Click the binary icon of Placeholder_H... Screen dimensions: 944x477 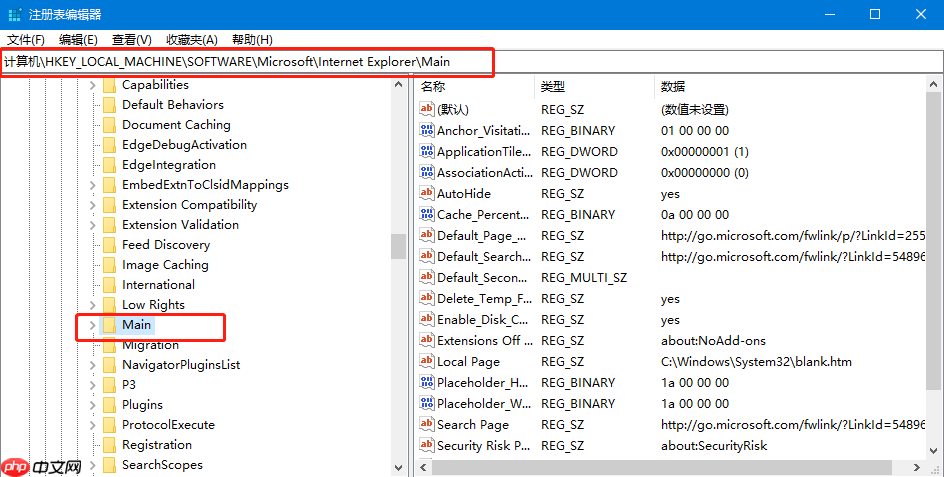427,382
